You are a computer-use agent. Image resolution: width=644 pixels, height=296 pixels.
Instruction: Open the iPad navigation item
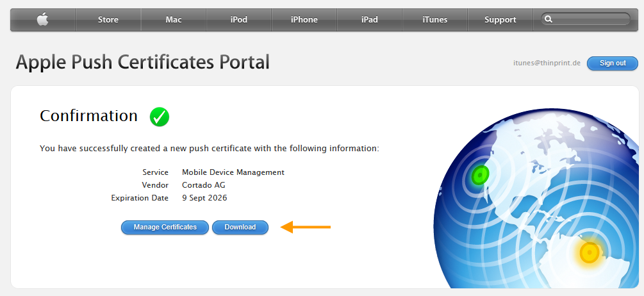tap(370, 19)
